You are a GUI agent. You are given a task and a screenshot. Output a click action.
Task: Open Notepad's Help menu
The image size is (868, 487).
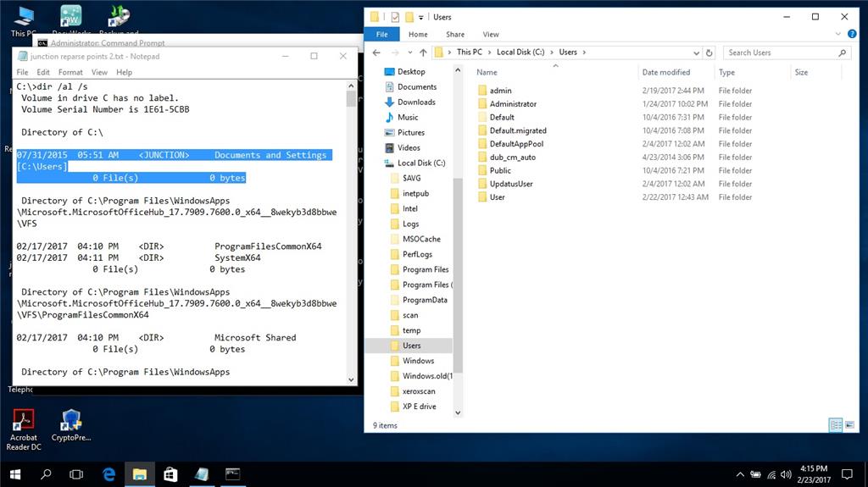click(124, 72)
